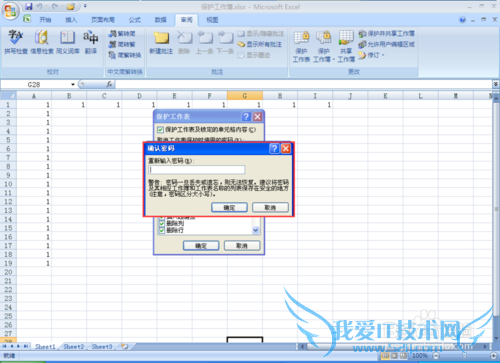
Task: Click the fx insert function icon
Action: point(109,84)
